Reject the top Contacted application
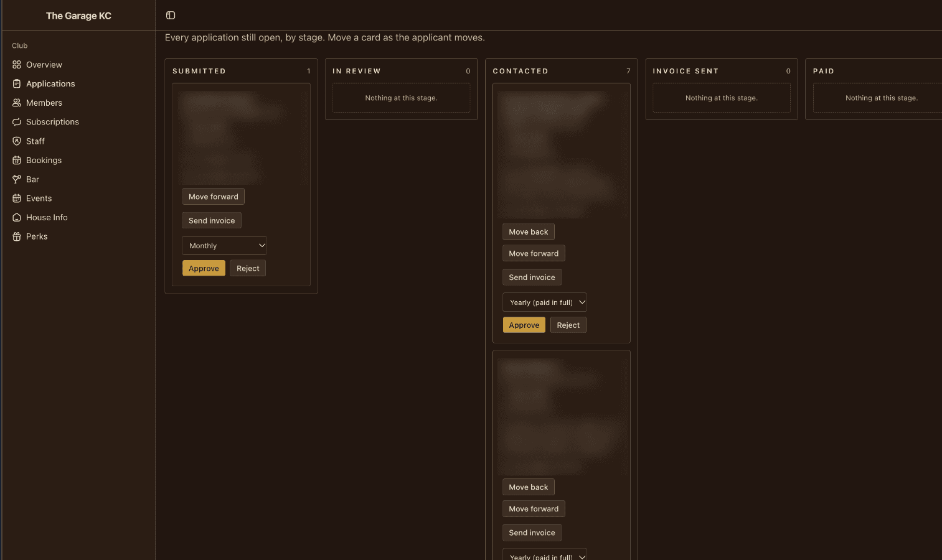This screenshot has width=942, height=560. tap(568, 325)
